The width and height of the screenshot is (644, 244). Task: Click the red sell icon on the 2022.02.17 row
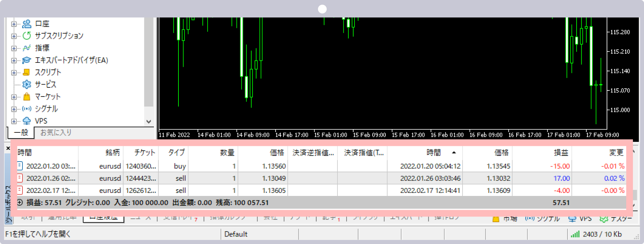[20, 190]
